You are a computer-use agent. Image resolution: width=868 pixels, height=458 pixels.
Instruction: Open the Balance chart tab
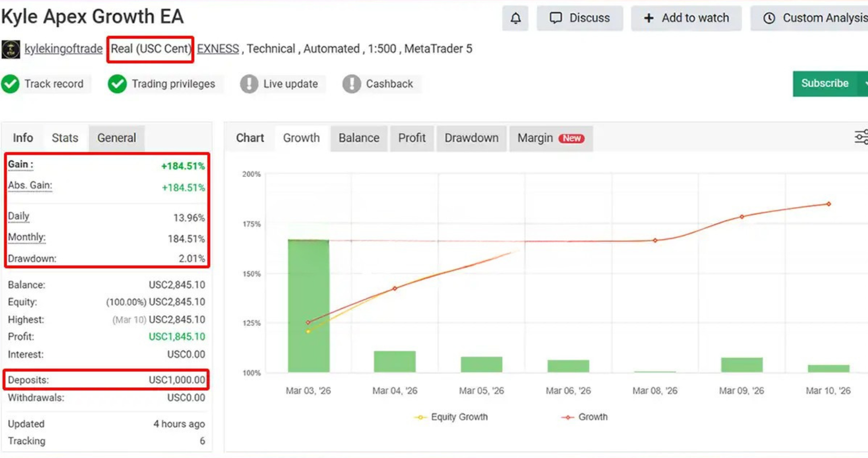click(359, 138)
